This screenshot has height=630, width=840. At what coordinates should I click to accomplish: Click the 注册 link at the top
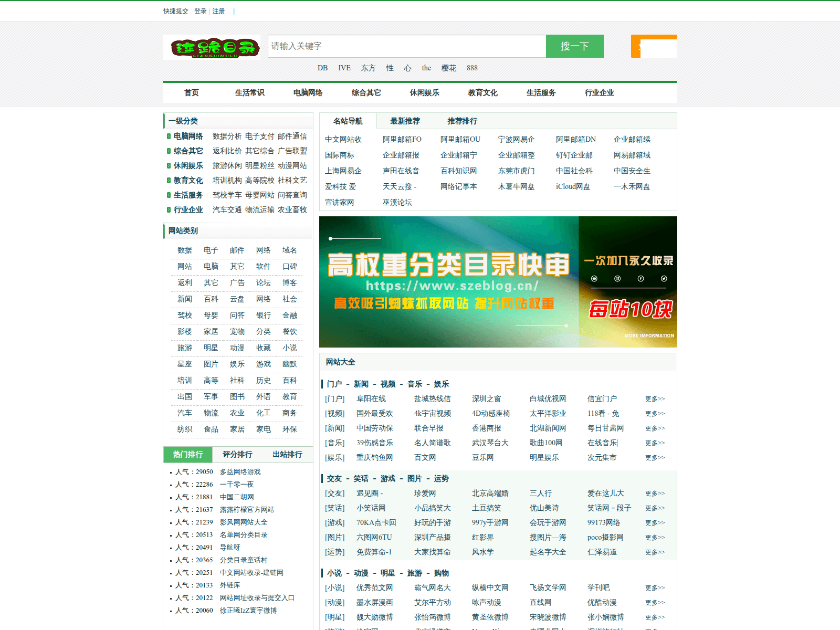(218, 11)
